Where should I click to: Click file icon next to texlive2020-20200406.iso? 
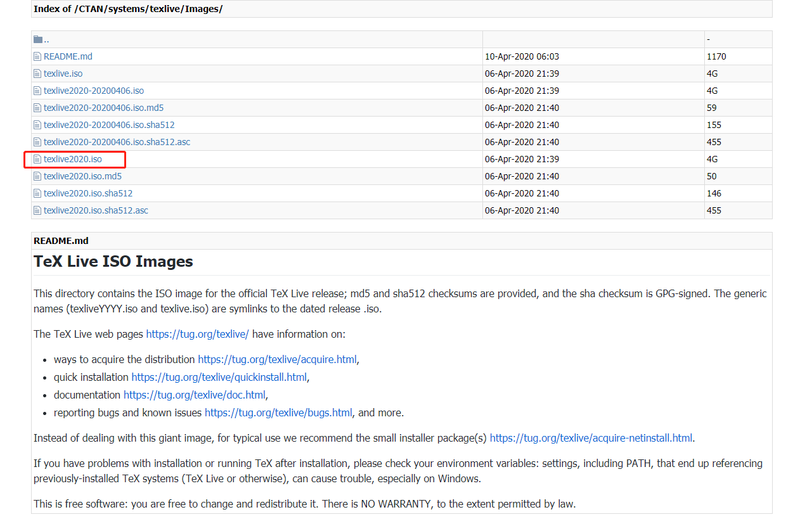37,91
